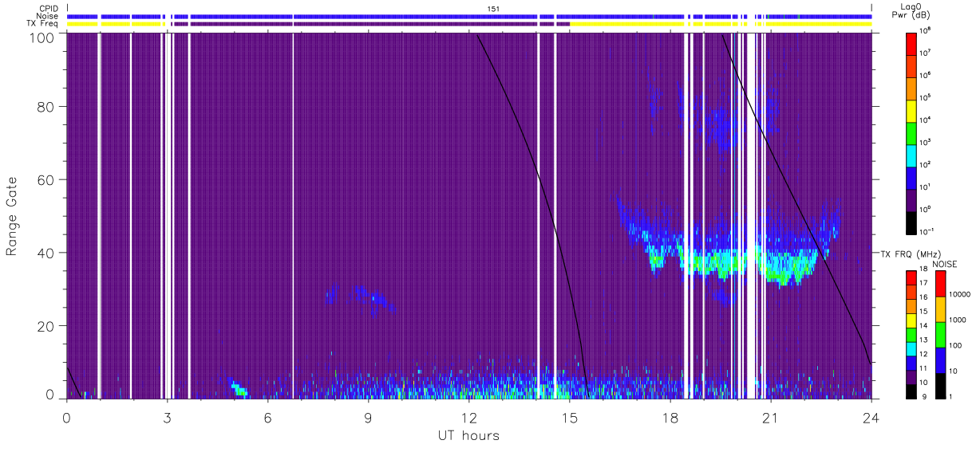This screenshot has width=980, height=452.
Task: Click the '100' Range Gate tick label
Action: click(x=41, y=37)
